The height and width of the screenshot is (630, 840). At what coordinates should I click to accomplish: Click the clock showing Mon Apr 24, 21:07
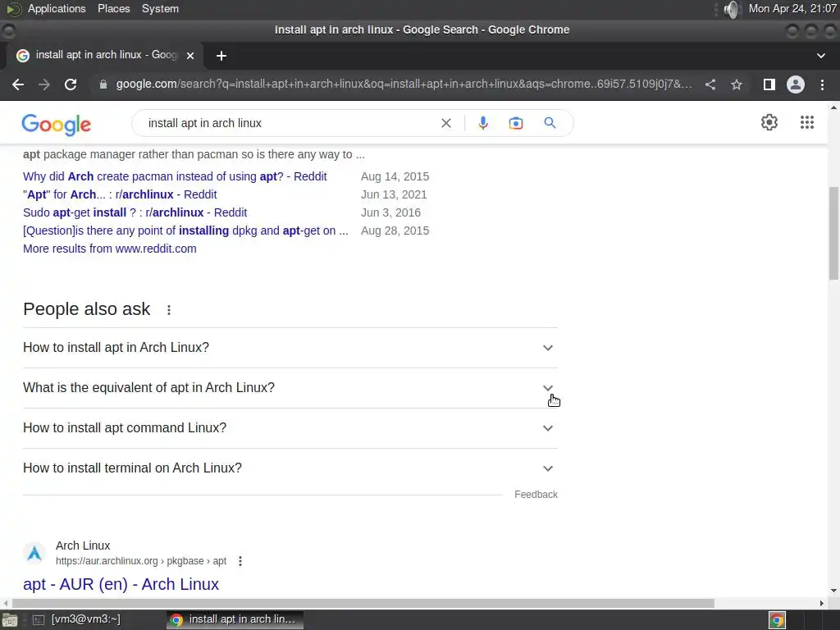(792, 8)
